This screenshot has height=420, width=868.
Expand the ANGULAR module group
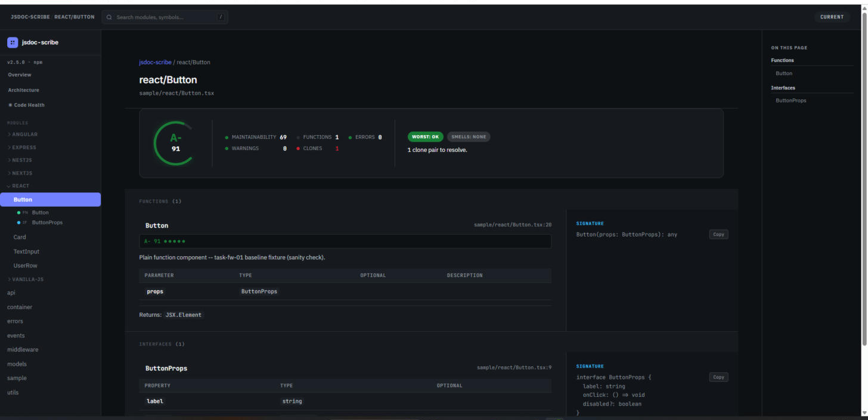(x=22, y=135)
